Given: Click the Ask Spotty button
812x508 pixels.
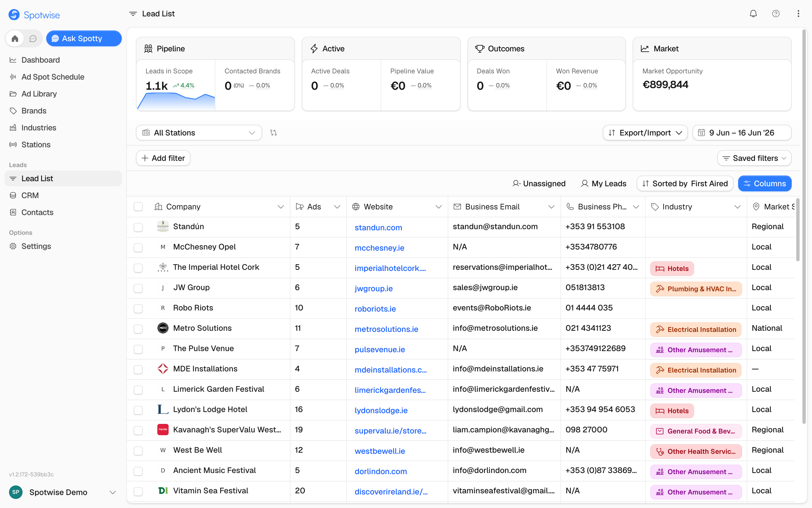Looking at the screenshot, I should [x=84, y=39].
